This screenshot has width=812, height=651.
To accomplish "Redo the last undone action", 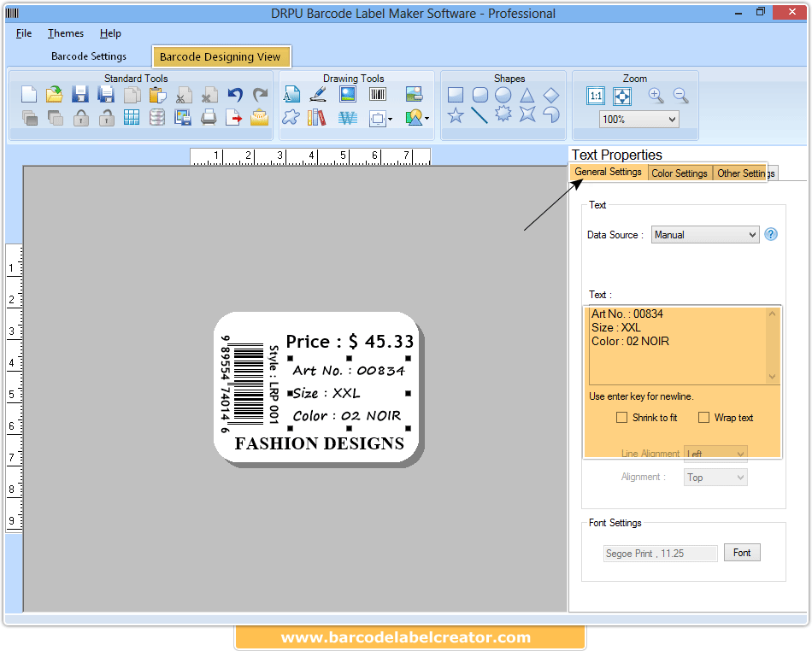I will pos(260,95).
